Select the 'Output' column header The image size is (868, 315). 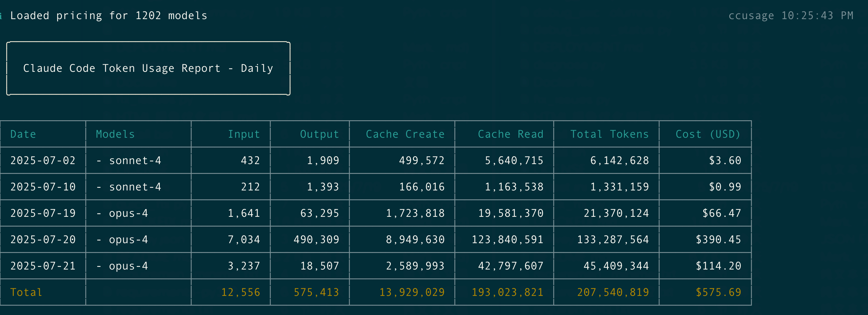pos(319,134)
